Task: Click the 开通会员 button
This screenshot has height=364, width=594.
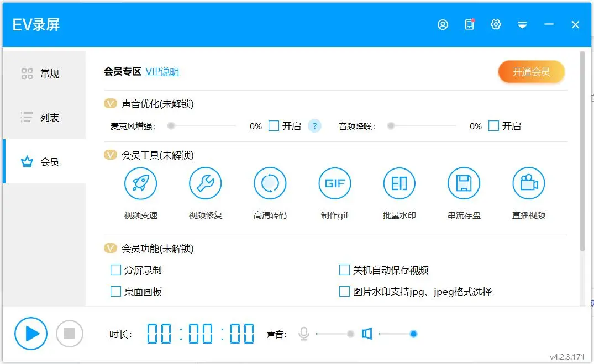Action: (x=531, y=72)
